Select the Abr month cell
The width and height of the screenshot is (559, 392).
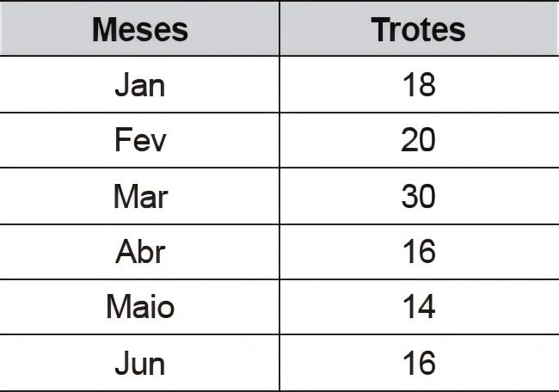coord(139,252)
